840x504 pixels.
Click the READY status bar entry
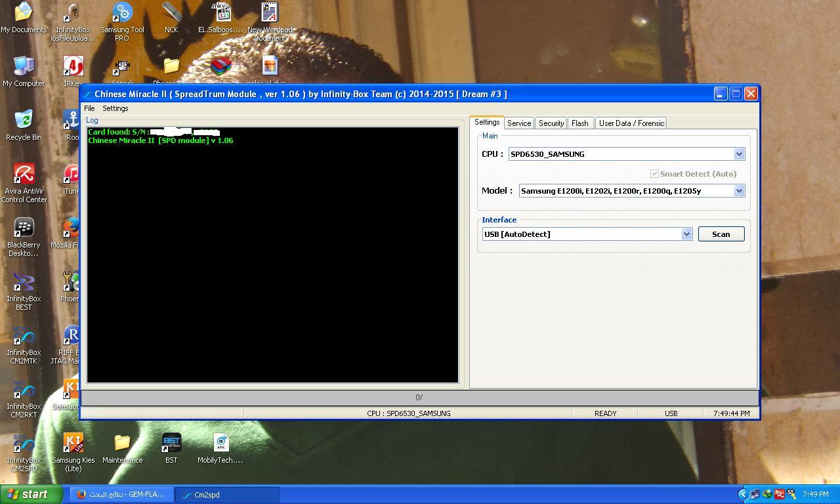click(606, 413)
